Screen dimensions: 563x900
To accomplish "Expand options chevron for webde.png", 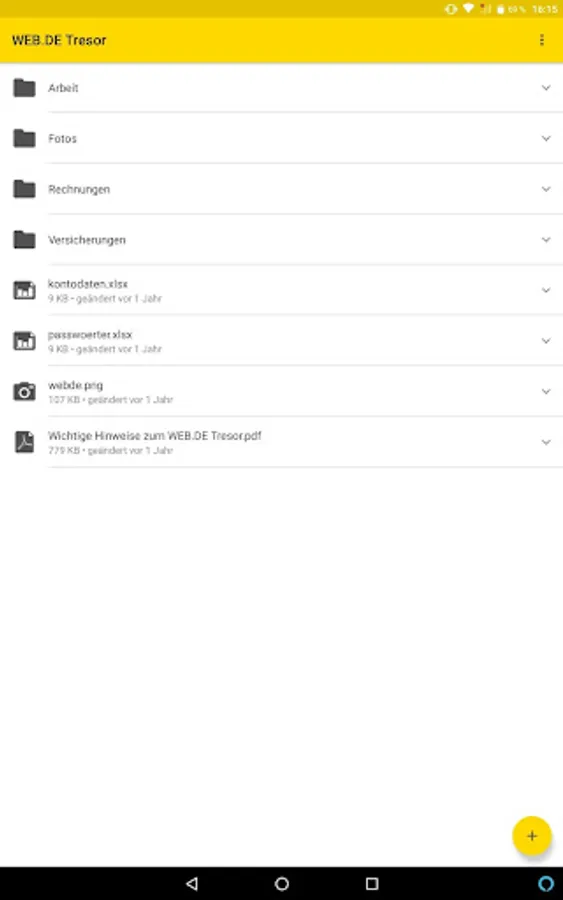I will [546, 391].
